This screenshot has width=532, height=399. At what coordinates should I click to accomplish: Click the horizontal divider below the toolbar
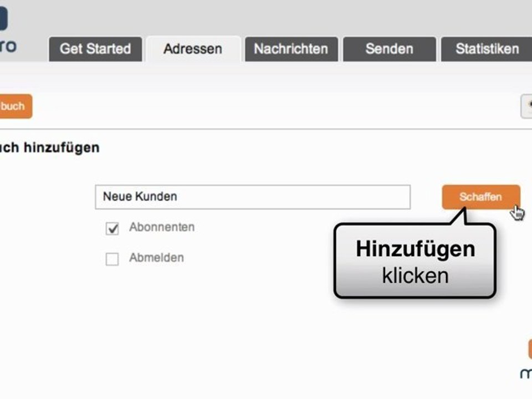[266, 129]
